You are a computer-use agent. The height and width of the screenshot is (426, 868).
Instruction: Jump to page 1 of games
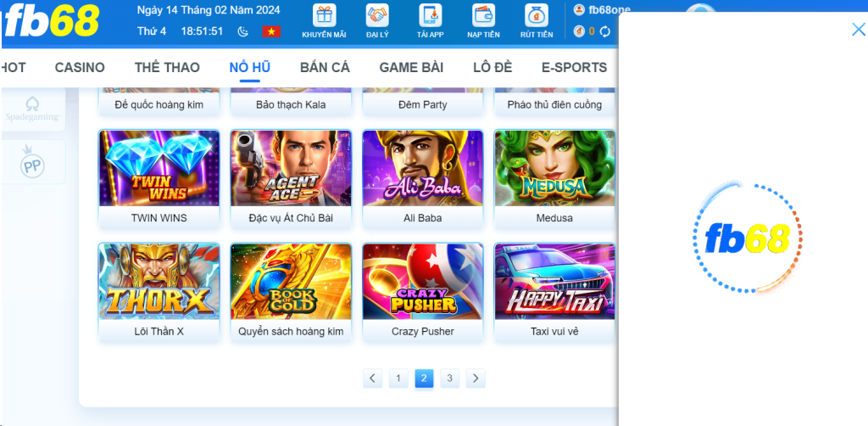coord(398,378)
